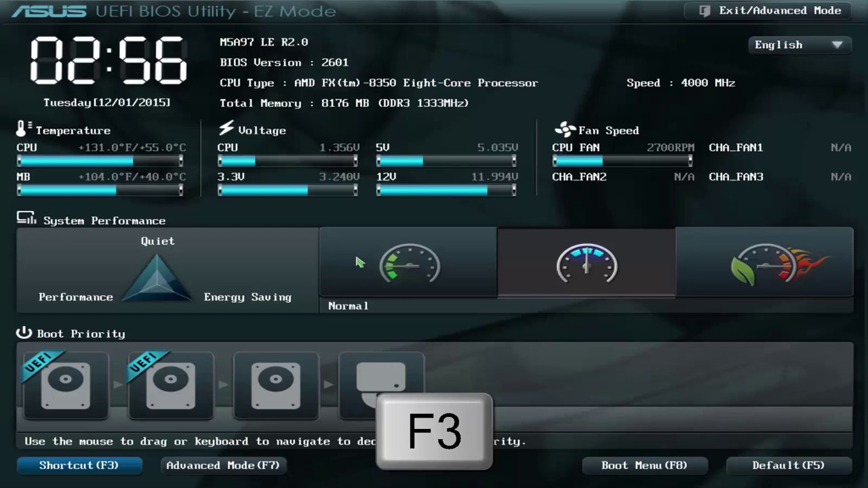Screen dimensions: 868x488
Task: Click the 'M5A97 LE R2.0' model text
Action: coord(264,42)
